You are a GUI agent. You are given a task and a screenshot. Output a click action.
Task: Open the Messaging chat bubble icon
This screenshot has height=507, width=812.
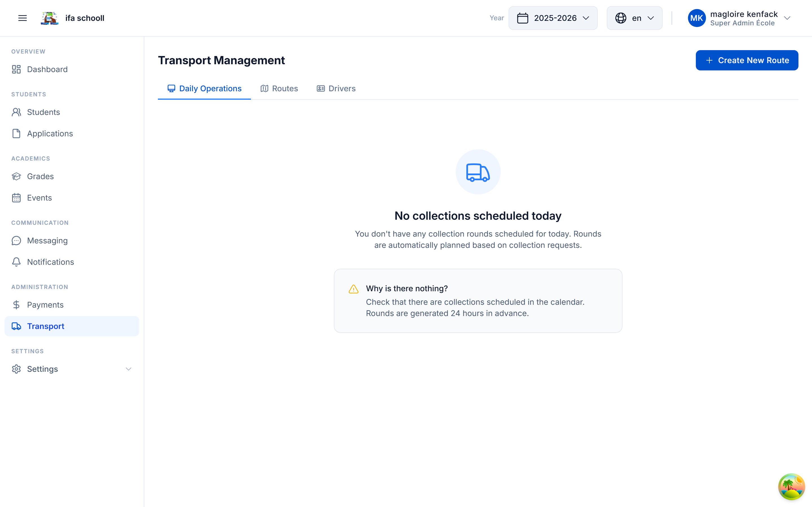pyautogui.click(x=16, y=241)
